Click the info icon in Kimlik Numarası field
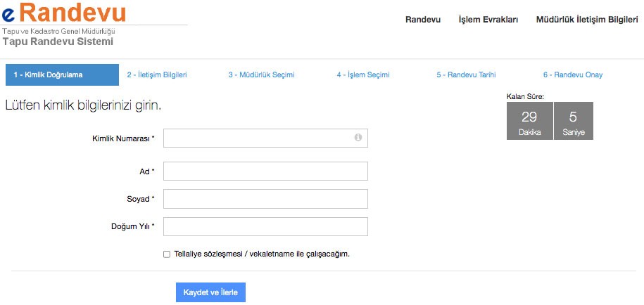Screen dimensions: 644x305 point(358,138)
